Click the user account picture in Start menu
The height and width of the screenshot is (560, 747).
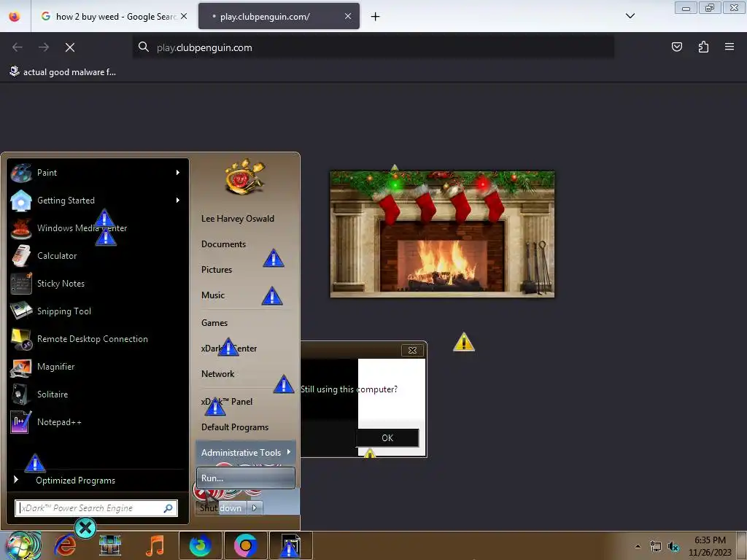click(x=245, y=176)
